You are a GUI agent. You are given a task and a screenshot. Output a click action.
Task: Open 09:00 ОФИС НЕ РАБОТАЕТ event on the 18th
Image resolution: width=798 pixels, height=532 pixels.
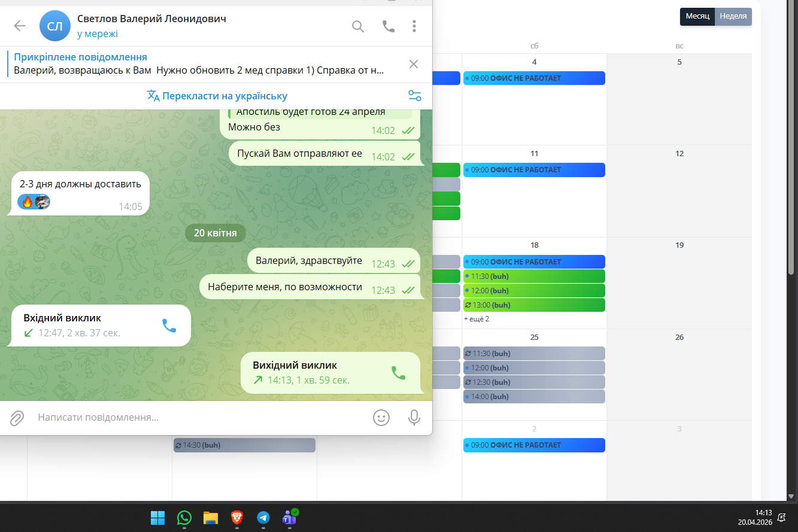tap(534, 262)
